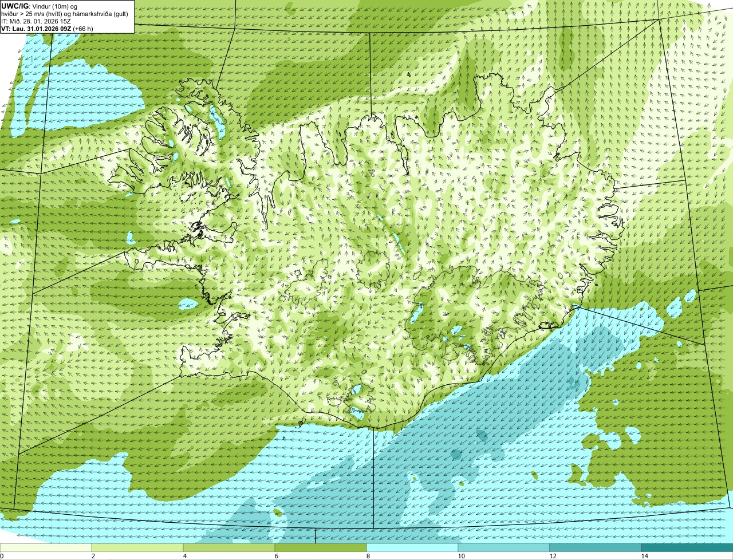Click the "IT: Mið. 28. 01. 2026 15Z" line
The image size is (733, 560).
(36, 21)
